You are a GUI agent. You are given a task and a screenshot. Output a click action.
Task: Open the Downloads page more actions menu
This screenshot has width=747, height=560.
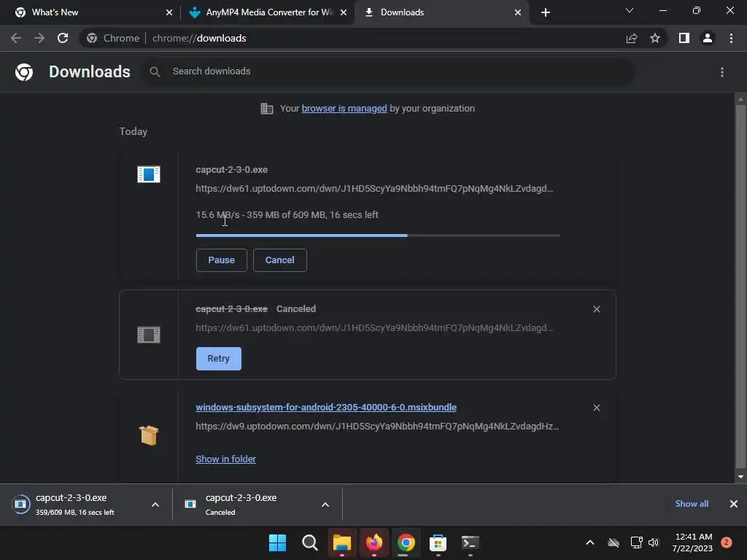tap(722, 72)
